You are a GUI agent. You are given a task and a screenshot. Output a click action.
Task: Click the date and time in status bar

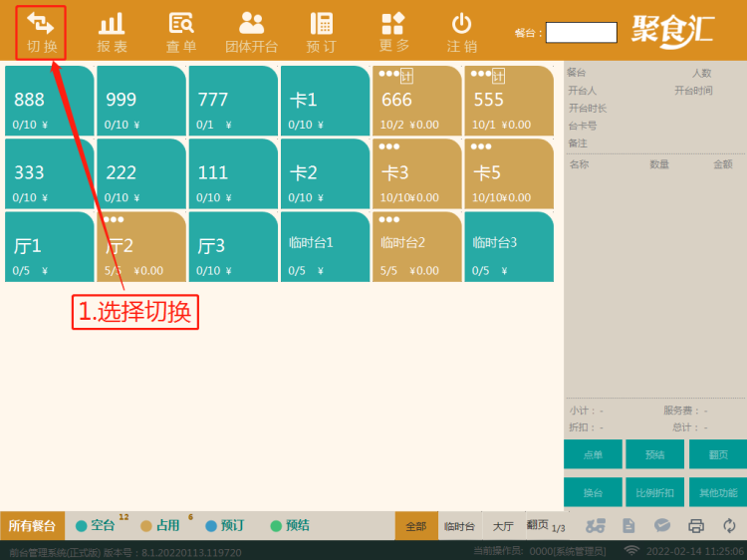point(696,551)
